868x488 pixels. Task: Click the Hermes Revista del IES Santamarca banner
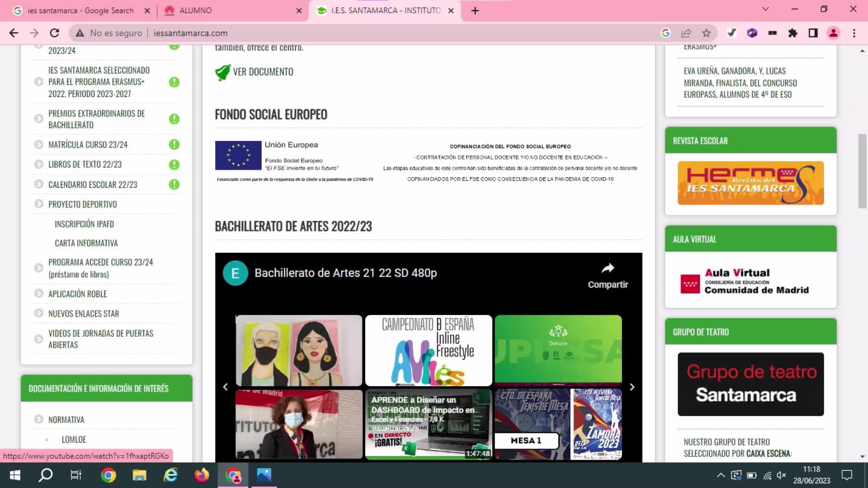[750, 183]
